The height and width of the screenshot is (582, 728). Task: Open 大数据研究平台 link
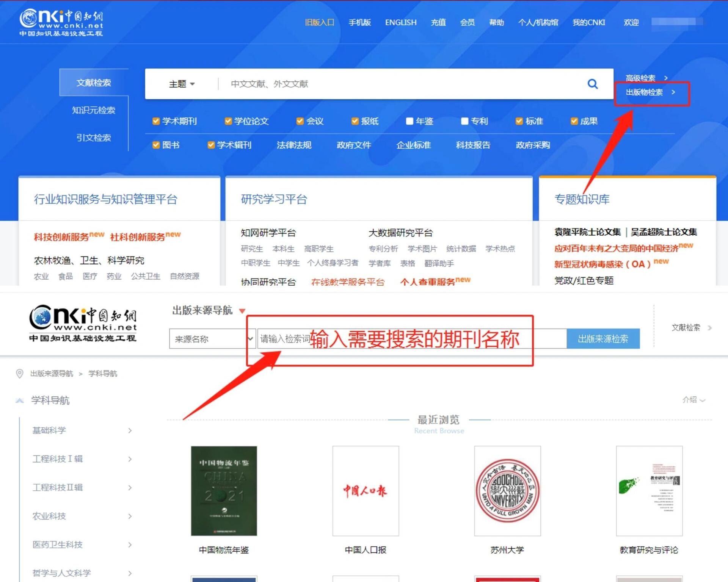coord(400,233)
